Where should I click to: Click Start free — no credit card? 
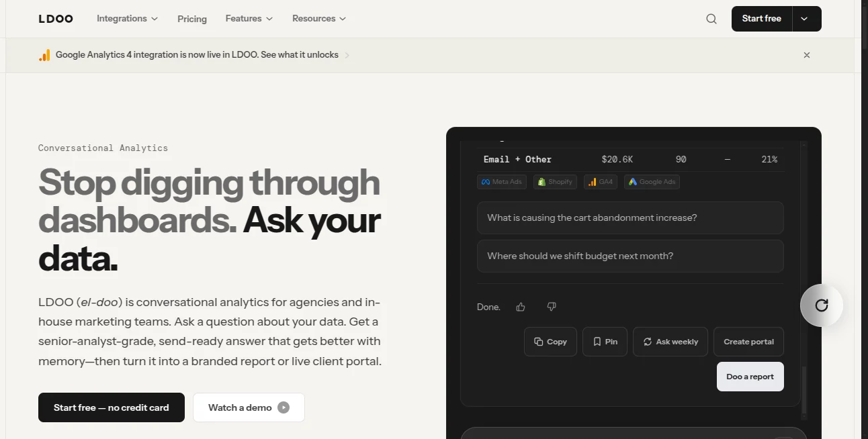point(112,407)
